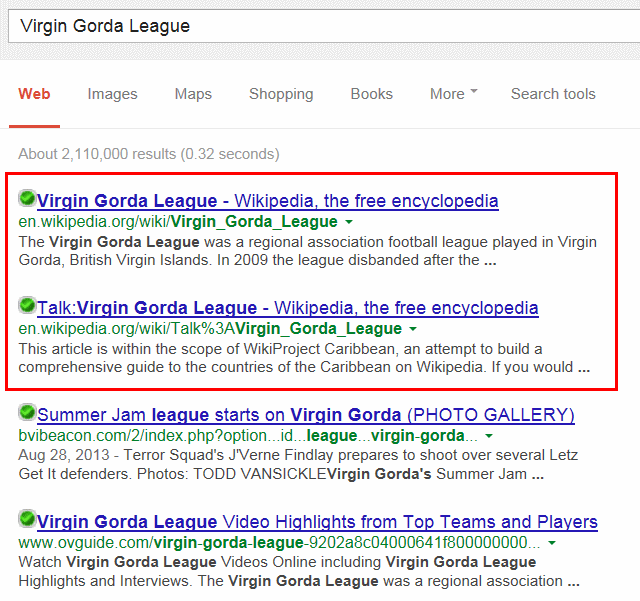Open Talk:Virgin Gorda League Wikipedia link
This screenshot has width=640, height=601.
pyautogui.click(x=288, y=308)
